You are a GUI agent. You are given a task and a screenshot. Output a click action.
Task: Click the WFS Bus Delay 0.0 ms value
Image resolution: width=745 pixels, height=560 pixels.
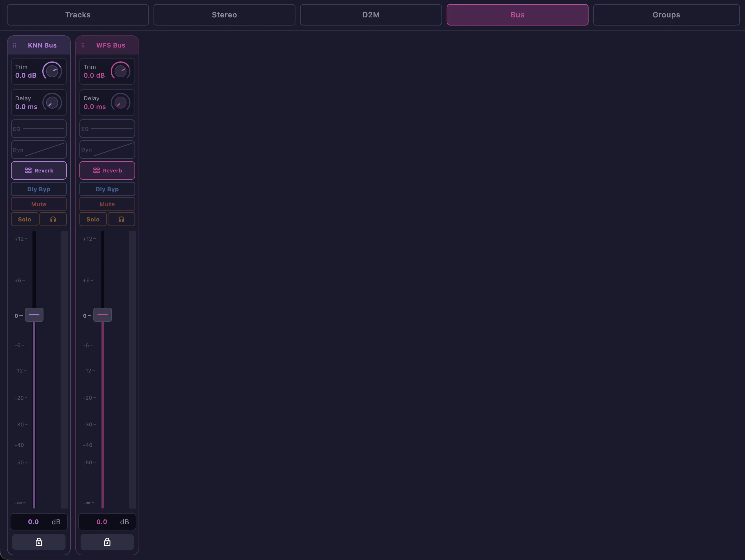tap(95, 107)
